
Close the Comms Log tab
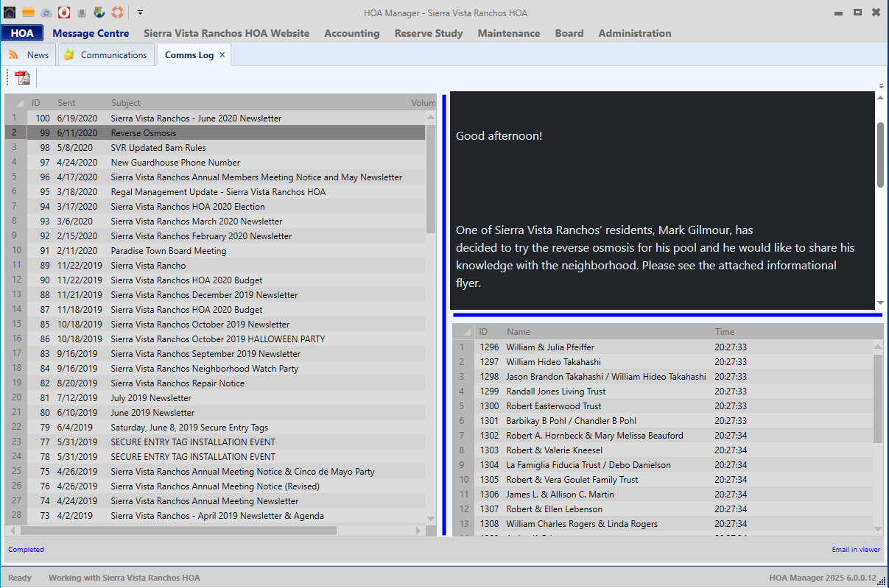(x=222, y=55)
